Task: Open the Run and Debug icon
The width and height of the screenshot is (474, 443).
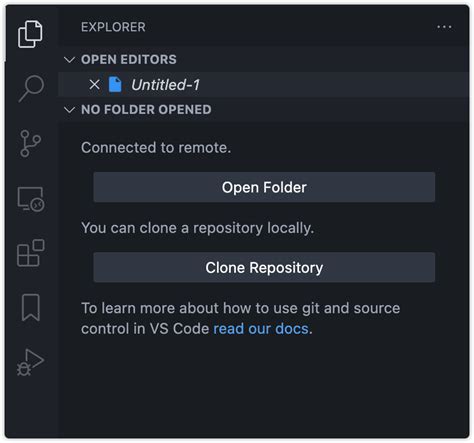Action: pos(30,363)
